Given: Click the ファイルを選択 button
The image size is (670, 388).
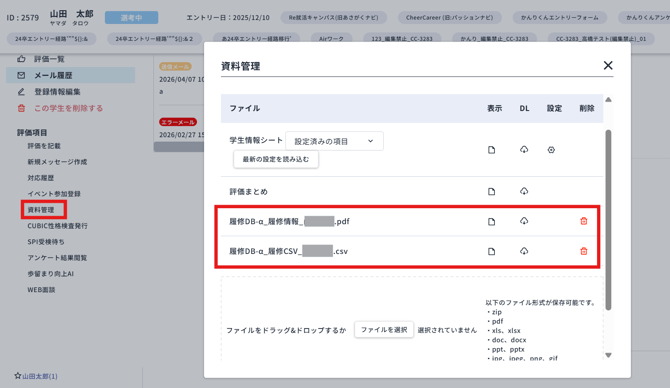Looking at the screenshot, I should [384, 329].
